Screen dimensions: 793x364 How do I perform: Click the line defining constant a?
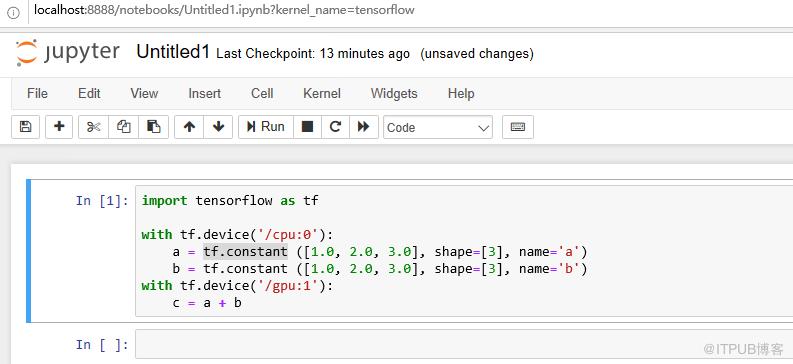tap(379, 251)
